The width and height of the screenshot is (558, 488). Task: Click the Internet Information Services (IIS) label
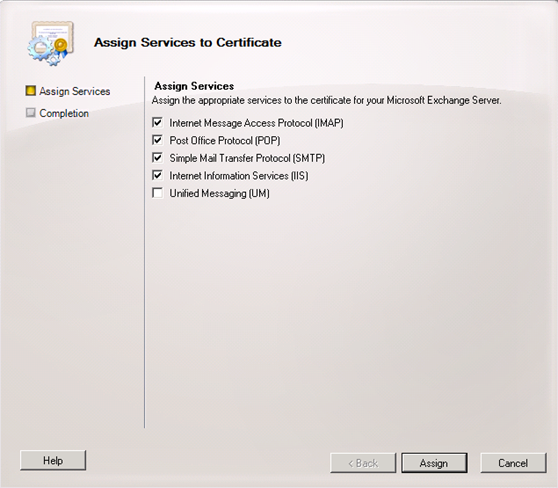(x=239, y=176)
